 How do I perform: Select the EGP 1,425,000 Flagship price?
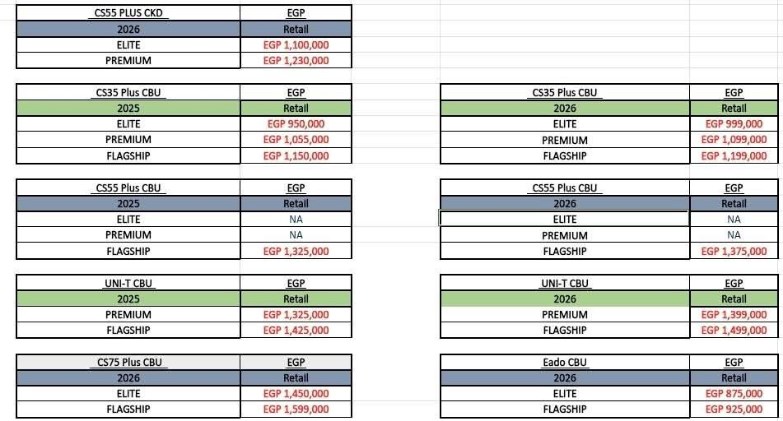(295, 330)
